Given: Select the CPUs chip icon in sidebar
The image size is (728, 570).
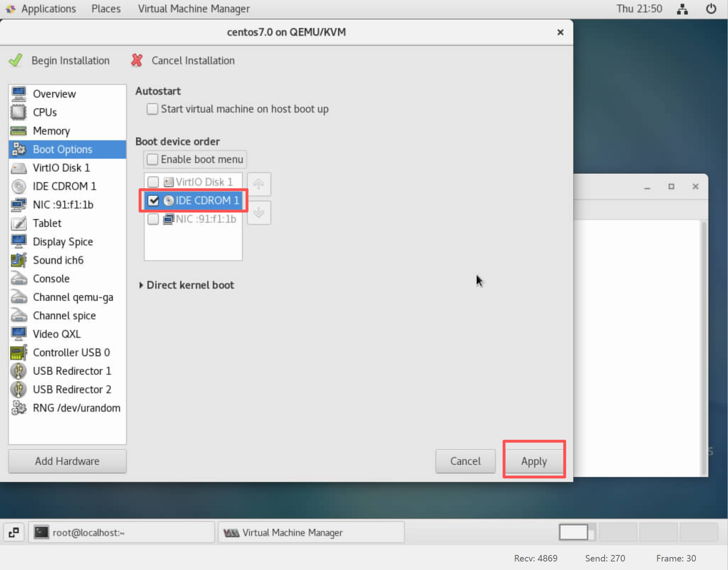Looking at the screenshot, I should pyautogui.click(x=18, y=112).
